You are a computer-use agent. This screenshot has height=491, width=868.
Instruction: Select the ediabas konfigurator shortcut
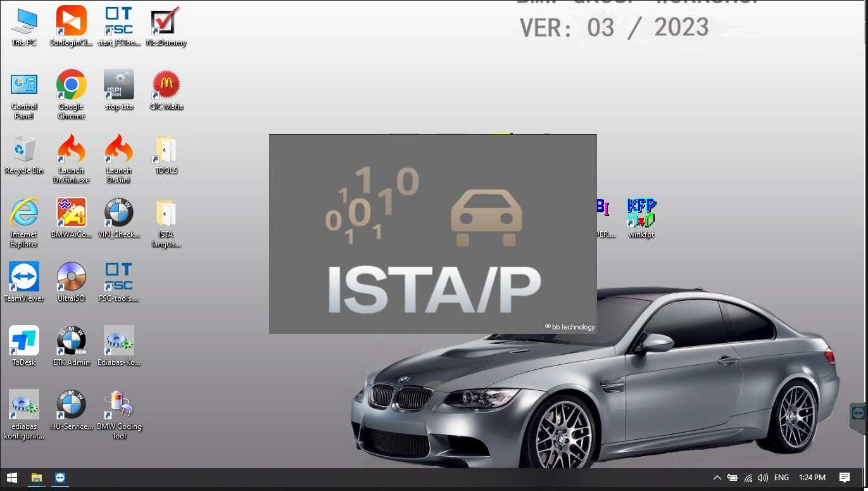point(24,415)
